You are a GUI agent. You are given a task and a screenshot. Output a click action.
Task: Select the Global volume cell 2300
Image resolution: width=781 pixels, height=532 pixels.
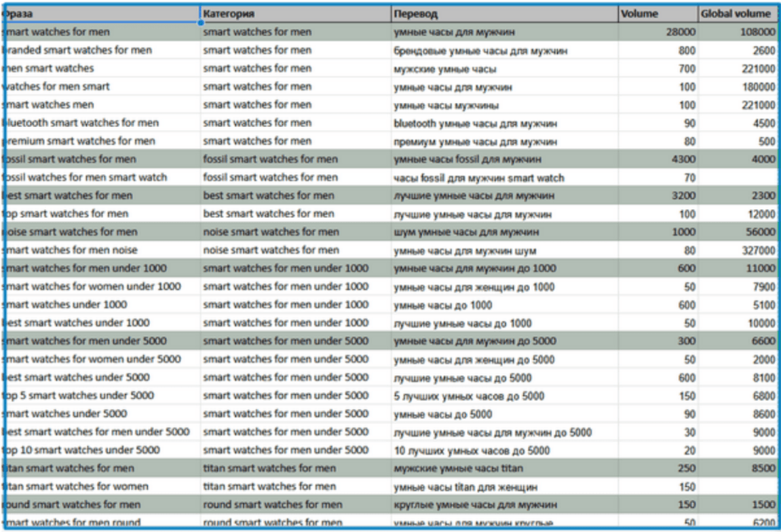tap(737, 195)
